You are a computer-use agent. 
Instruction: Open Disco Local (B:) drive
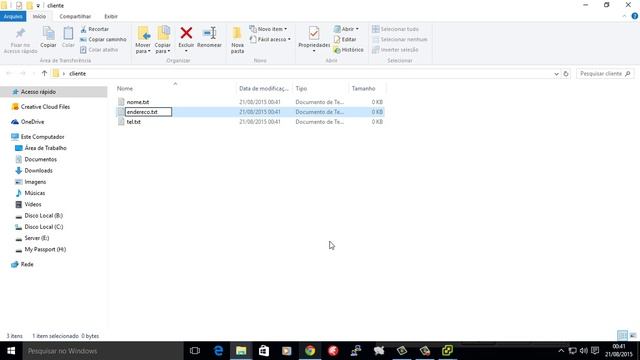[x=43, y=216]
